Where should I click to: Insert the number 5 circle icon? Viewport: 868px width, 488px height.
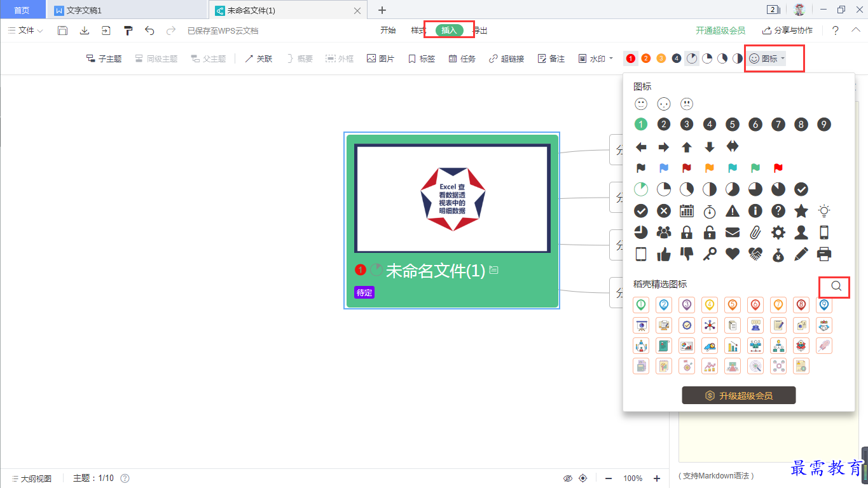click(733, 125)
